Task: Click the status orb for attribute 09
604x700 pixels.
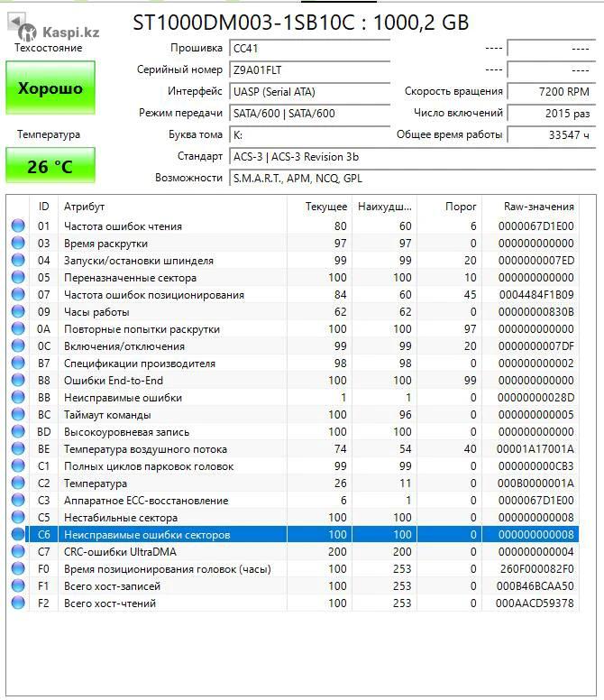Action: [x=18, y=312]
